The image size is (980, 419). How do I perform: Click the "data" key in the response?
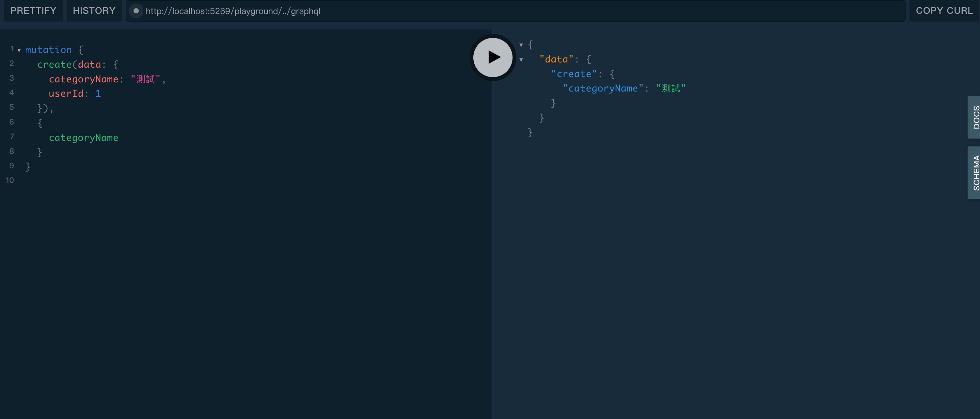pos(556,59)
